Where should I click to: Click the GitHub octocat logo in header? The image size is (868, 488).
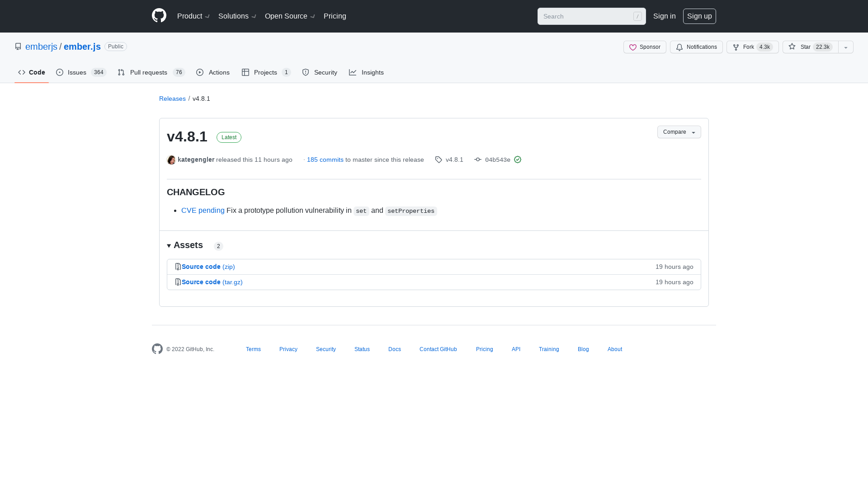coord(159,15)
